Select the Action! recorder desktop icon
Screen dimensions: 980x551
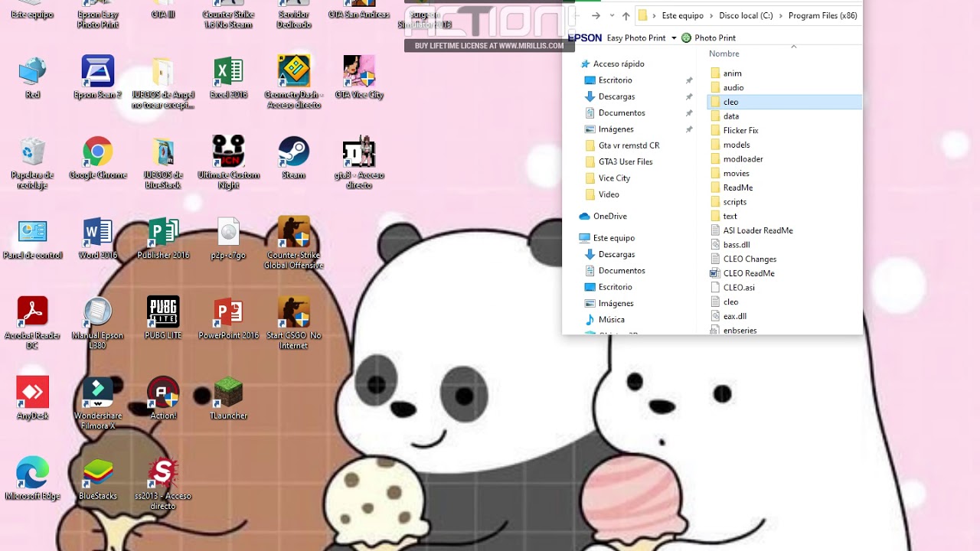coord(163,399)
